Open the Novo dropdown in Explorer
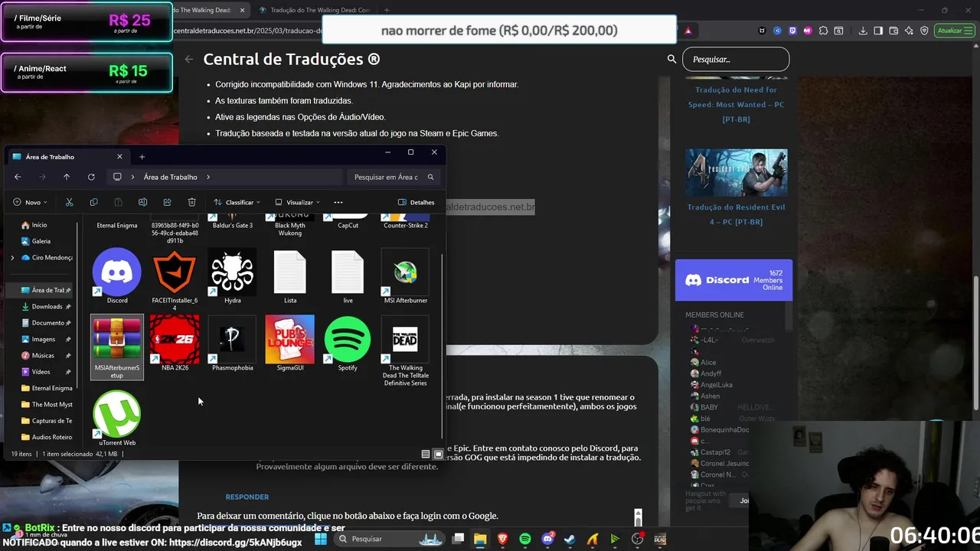Viewport: 980px width, 551px height. [x=31, y=202]
